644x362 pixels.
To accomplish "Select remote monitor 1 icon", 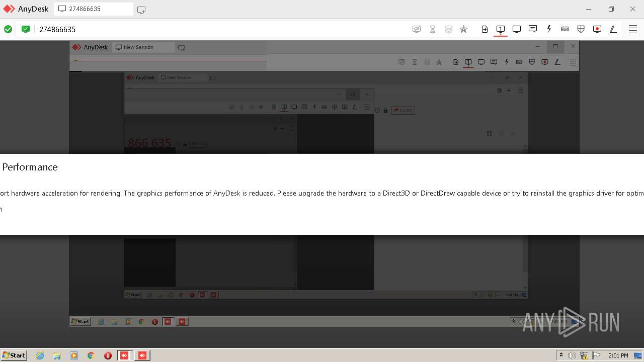I will pos(501,29).
